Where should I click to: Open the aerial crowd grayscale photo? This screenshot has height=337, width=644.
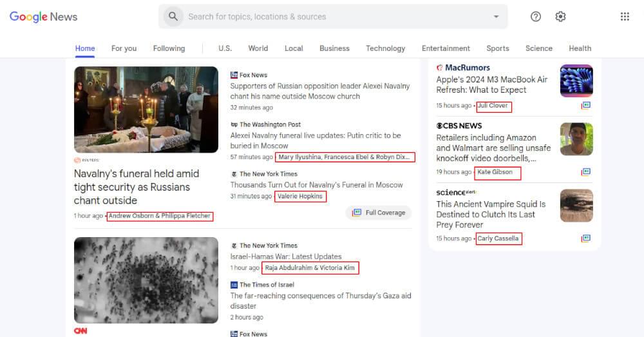(146, 280)
